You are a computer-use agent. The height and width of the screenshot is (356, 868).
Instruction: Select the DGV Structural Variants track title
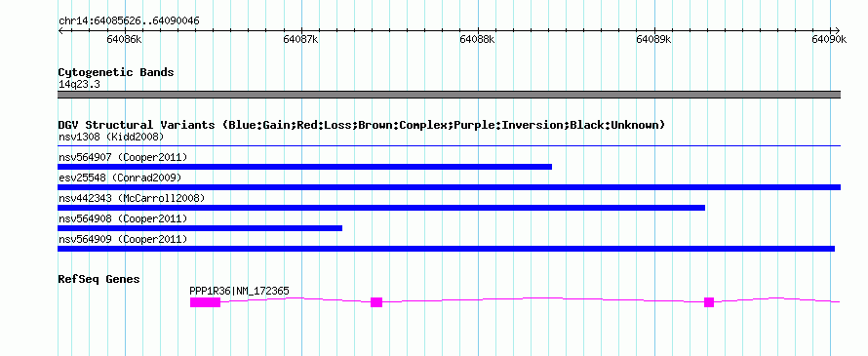(362, 125)
